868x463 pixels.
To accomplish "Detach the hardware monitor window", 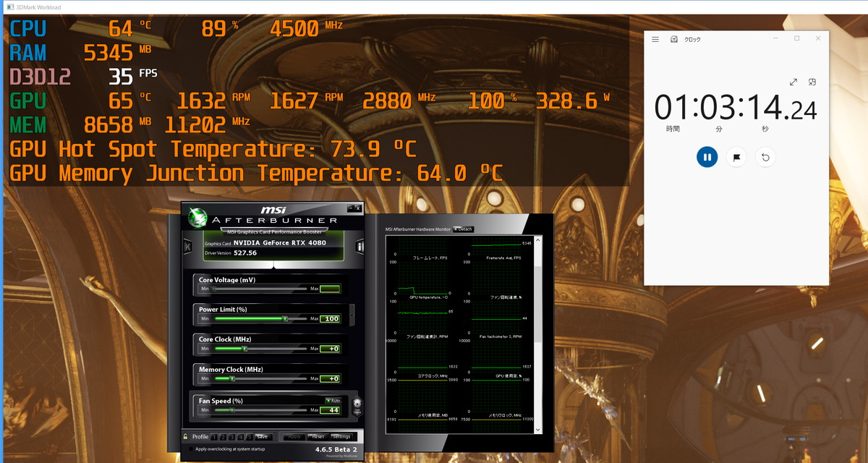I will click(463, 229).
